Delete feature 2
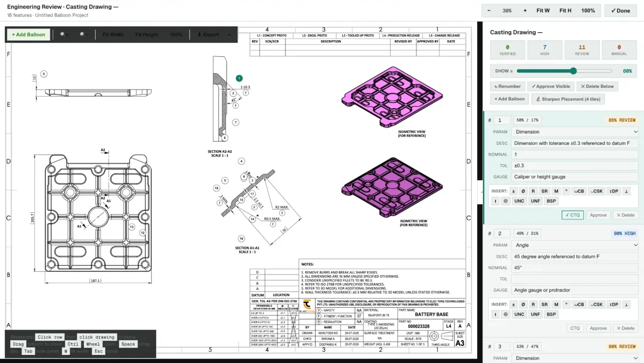644x363 pixels. click(x=626, y=328)
